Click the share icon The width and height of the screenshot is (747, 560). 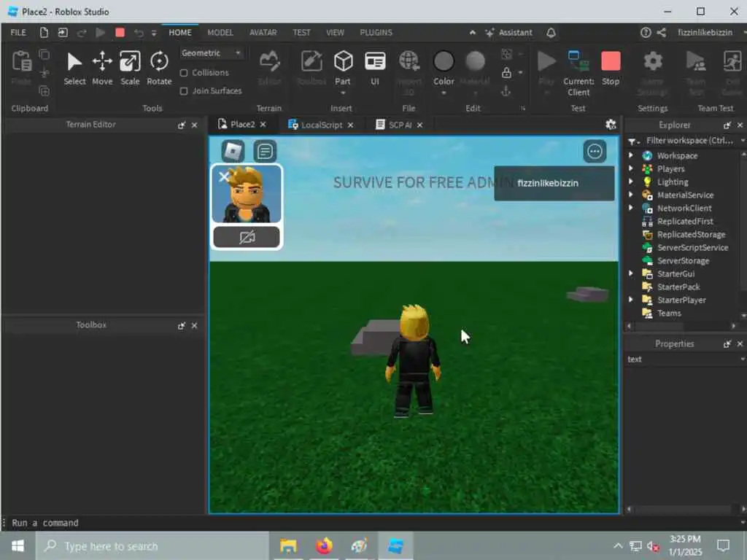(x=661, y=32)
